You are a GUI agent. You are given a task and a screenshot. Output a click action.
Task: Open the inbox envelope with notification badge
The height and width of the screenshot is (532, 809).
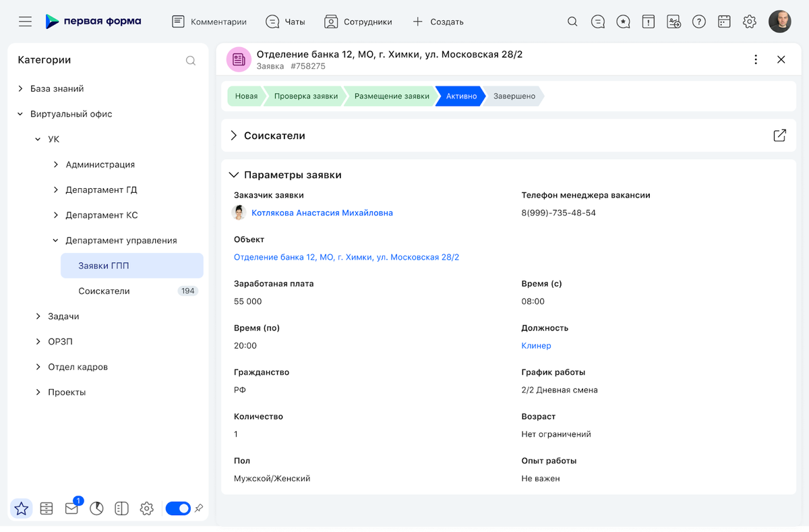tap(71, 508)
